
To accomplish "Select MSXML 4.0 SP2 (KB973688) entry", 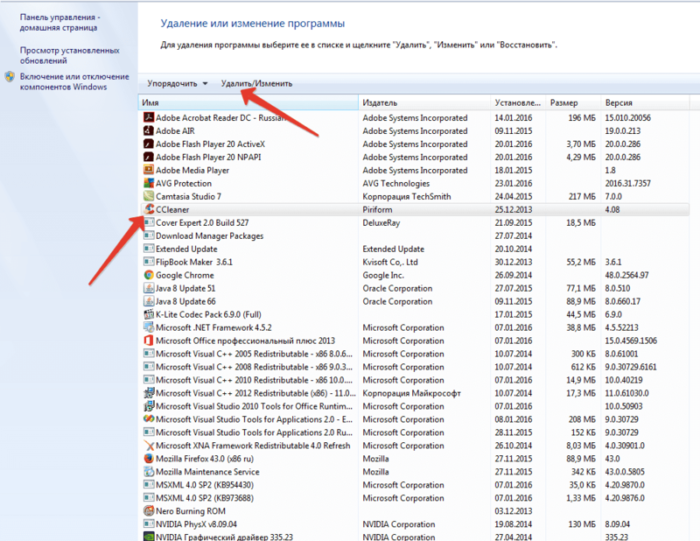I will pyautogui.click(x=204, y=498).
